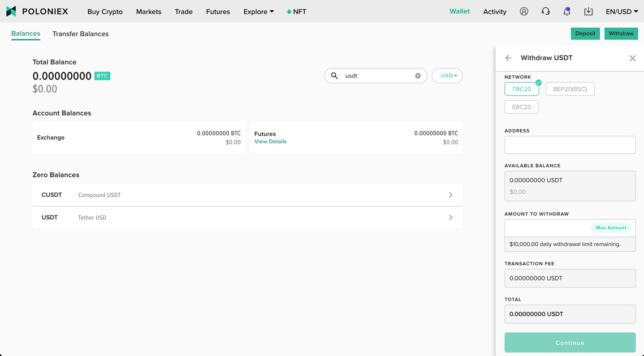Click the search magnifier icon
This screenshot has height=356, width=644.
[x=334, y=76]
